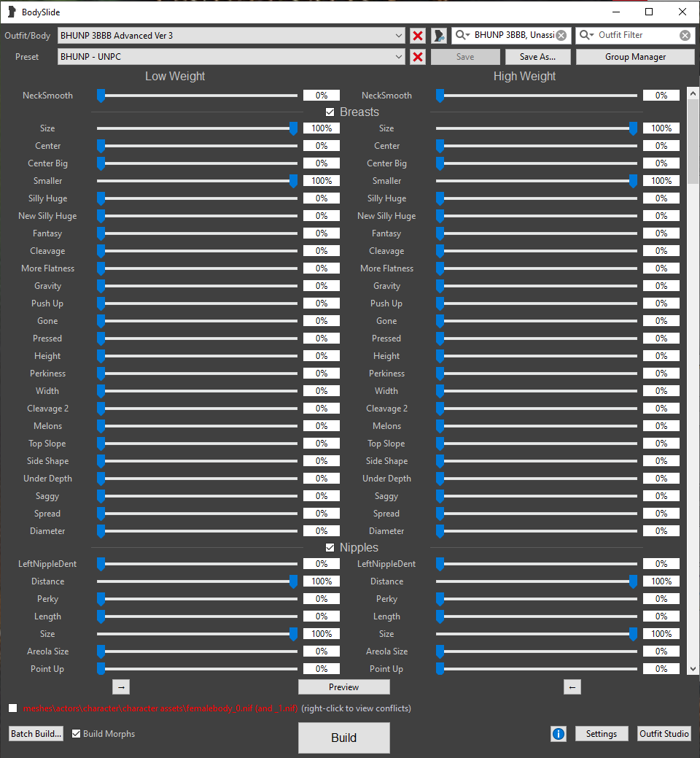Click the High Weight nipple Distance slider handle
Screen dimensions: 700x758
click(x=633, y=581)
